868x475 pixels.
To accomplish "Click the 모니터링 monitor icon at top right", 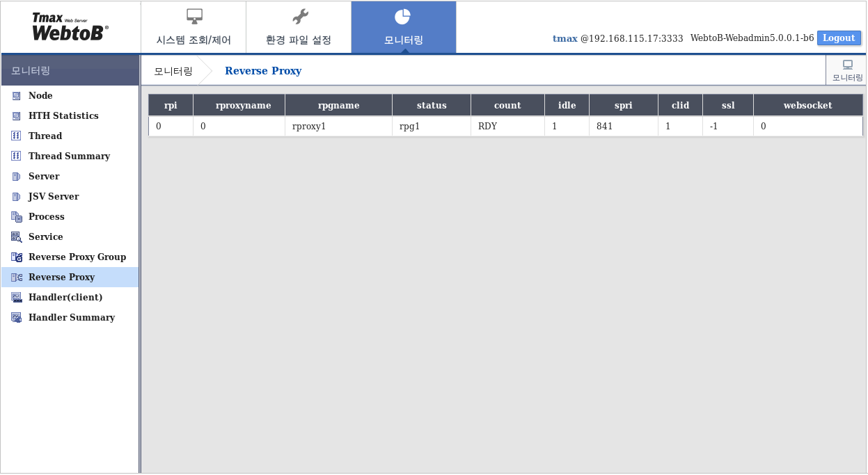I will (846, 64).
